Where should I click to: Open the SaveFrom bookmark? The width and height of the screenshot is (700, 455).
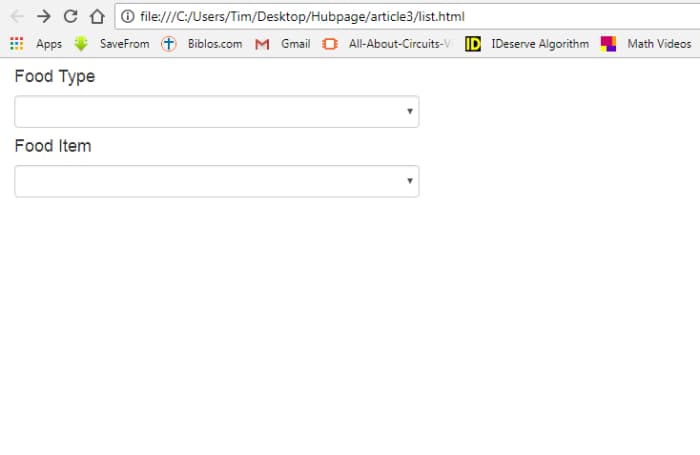click(112, 44)
